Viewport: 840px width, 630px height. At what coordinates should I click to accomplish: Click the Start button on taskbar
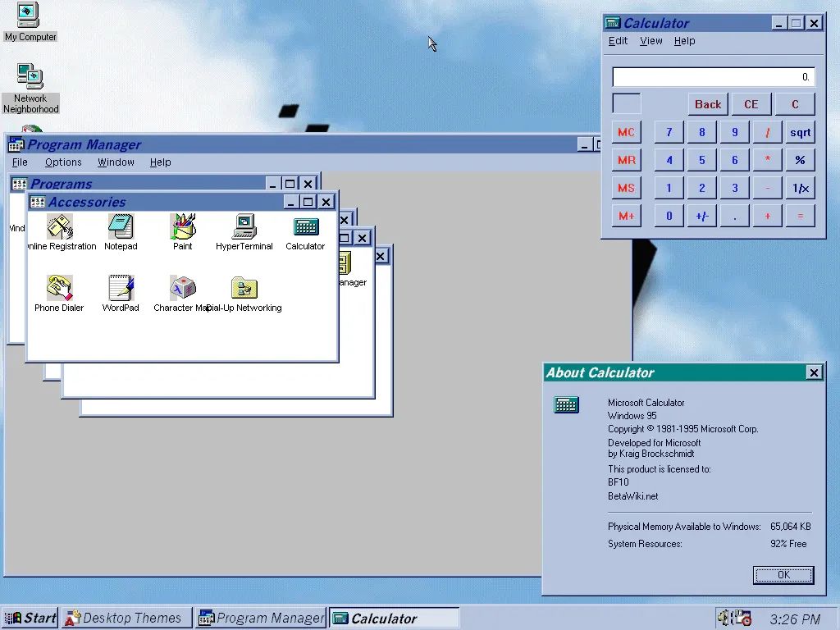[x=30, y=619]
